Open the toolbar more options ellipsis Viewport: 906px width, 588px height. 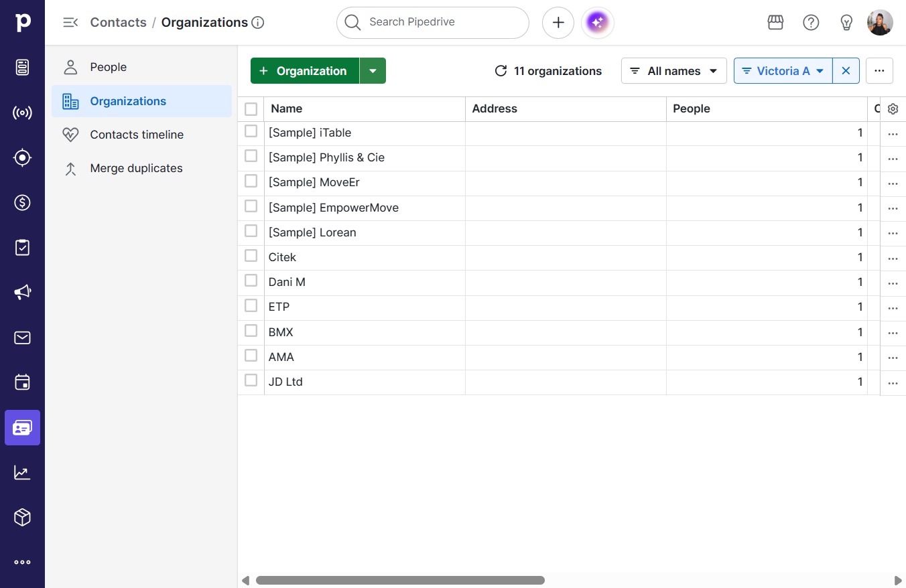pyautogui.click(x=879, y=71)
